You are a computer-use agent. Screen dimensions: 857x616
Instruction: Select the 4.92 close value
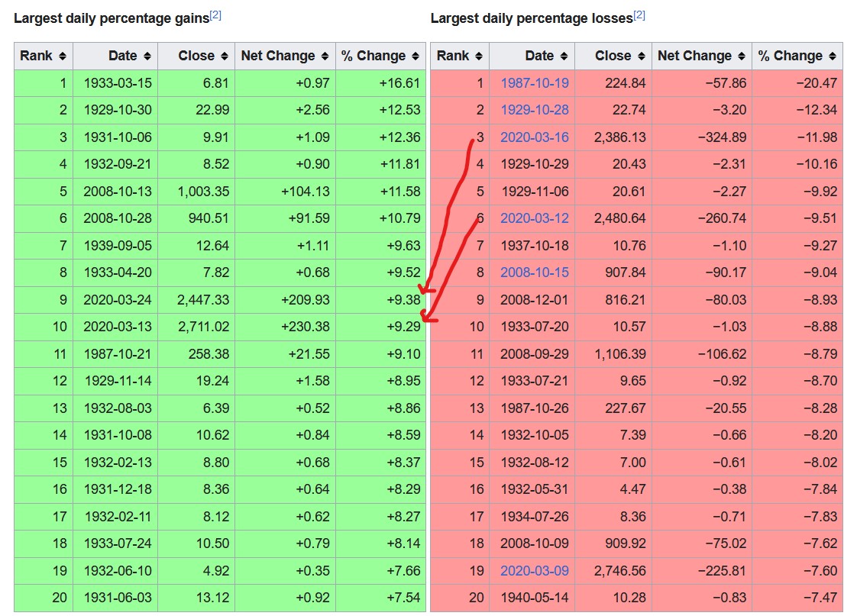pyautogui.click(x=196, y=571)
